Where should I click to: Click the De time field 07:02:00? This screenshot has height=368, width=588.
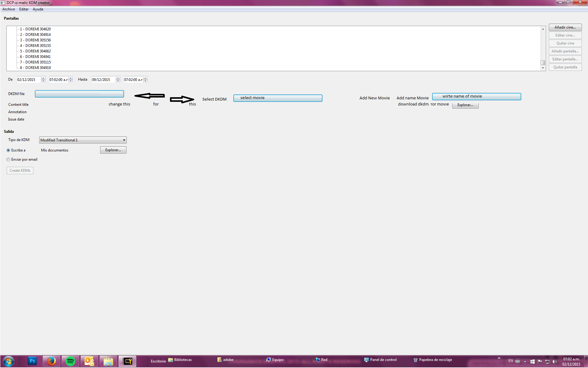coord(58,80)
